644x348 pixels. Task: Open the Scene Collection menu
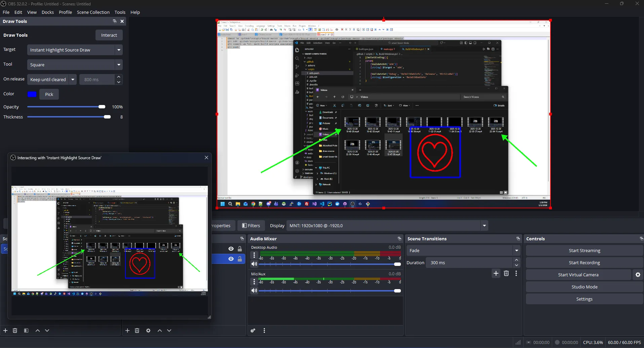[x=93, y=12]
